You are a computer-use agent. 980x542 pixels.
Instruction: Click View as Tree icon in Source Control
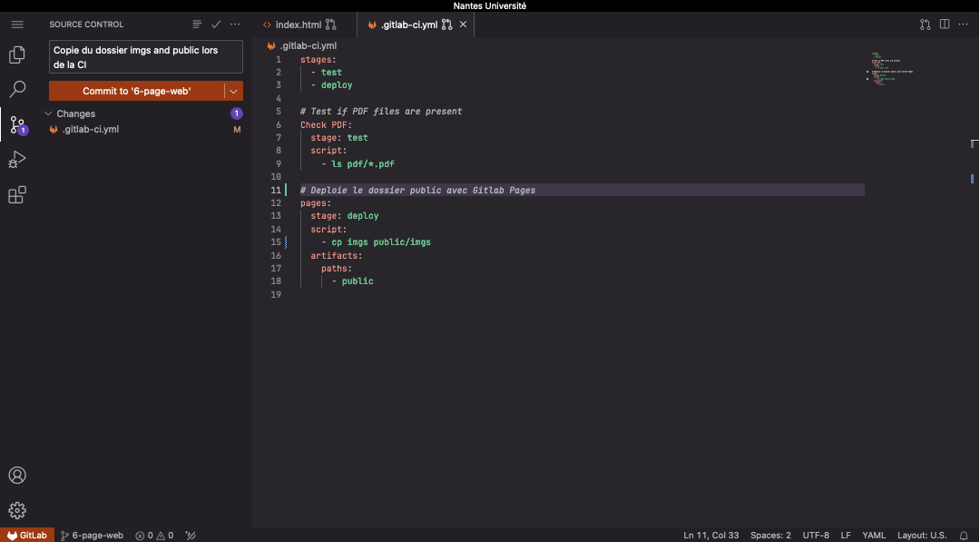click(x=197, y=25)
